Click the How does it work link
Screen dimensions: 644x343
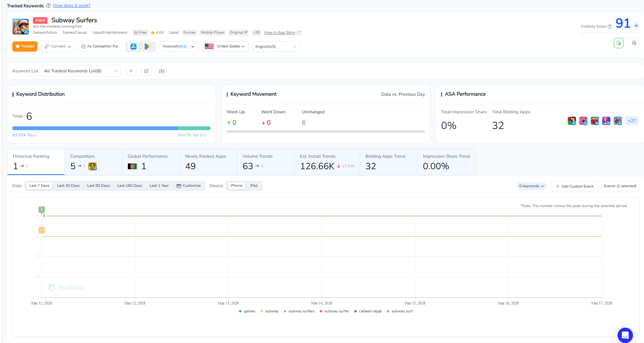[x=72, y=5]
